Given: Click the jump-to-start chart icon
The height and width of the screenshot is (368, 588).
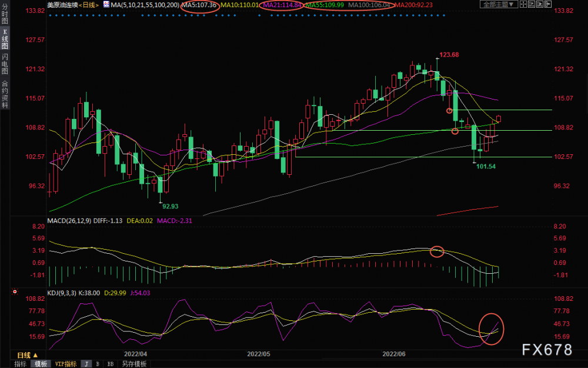Looking at the screenshot, I should [x=532, y=4].
